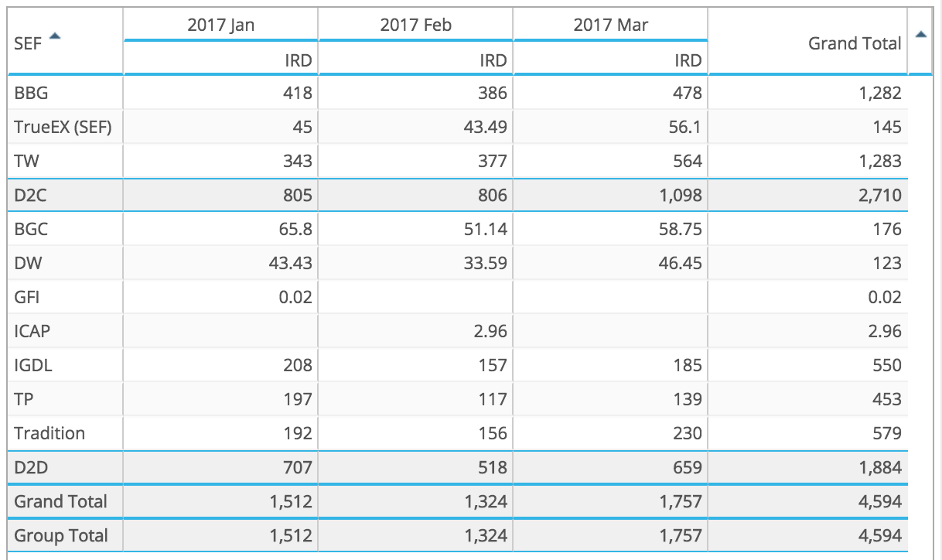Click D2C's 2017 Jan value 805
The width and height of the screenshot is (942, 560).
click(x=298, y=195)
